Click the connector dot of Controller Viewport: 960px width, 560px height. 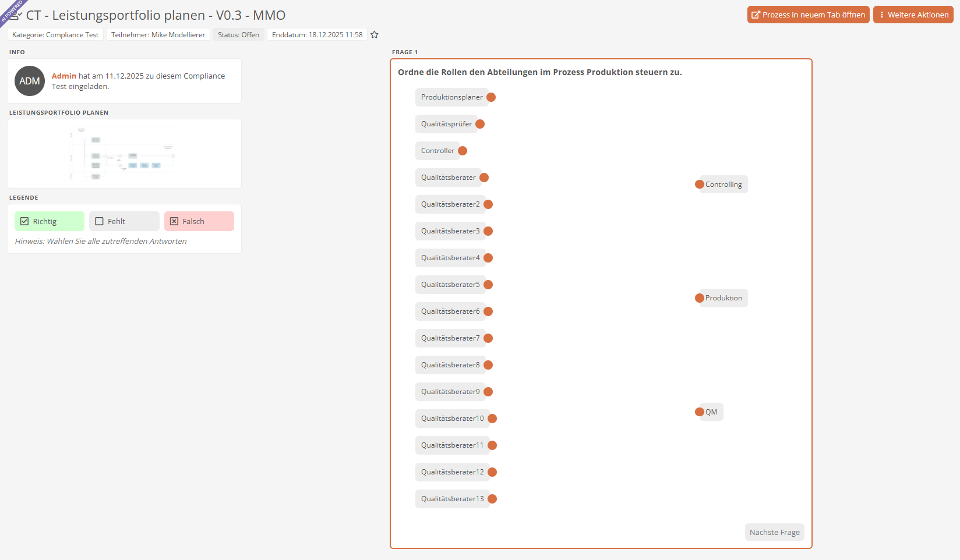pyautogui.click(x=463, y=151)
